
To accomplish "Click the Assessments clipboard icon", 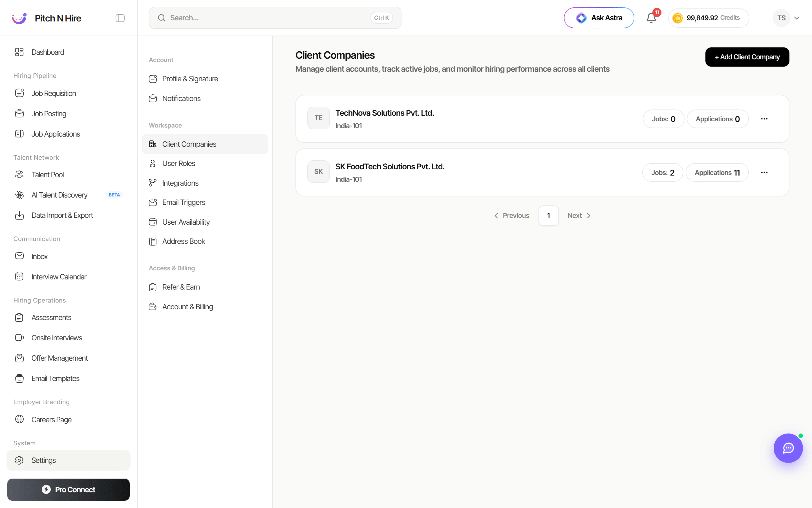I will point(19,317).
